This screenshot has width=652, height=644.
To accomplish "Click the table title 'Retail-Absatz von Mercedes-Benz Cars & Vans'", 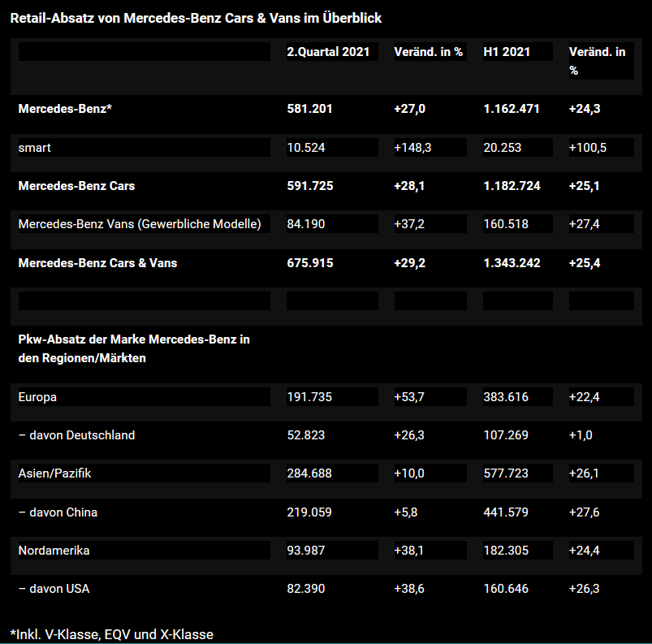I will click(x=196, y=17).
